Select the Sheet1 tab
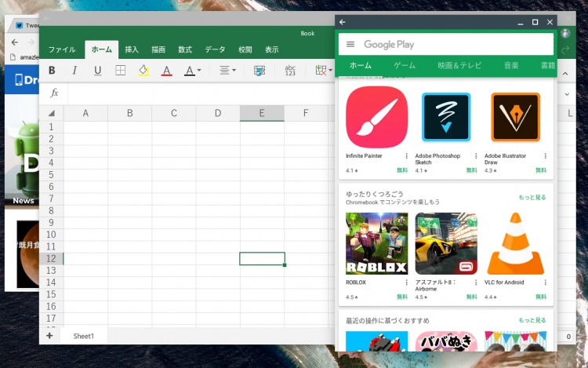Image resolution: width=588 pixels, height=368 pixels. point(84,336)
